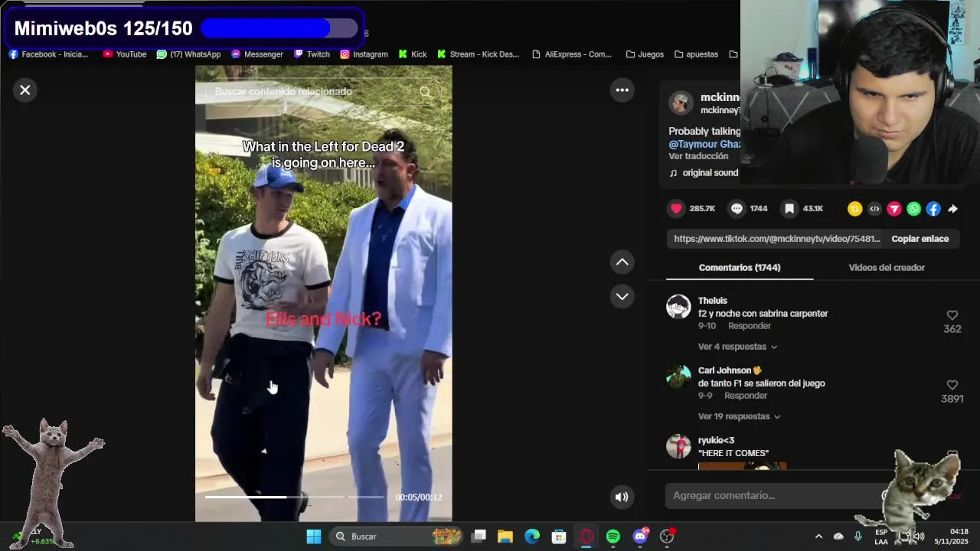
Task: Go to previous video with up arrow
Action: 622,262
